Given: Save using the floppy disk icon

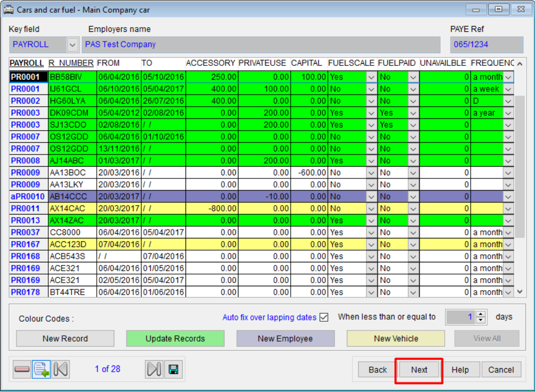Looking at the screenshot, I should click(x=173, y=369).
